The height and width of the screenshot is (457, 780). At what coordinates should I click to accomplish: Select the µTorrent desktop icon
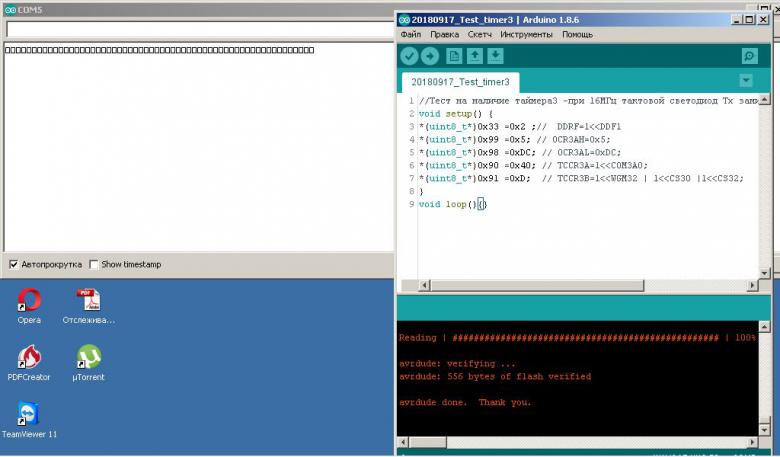(89, 358)
